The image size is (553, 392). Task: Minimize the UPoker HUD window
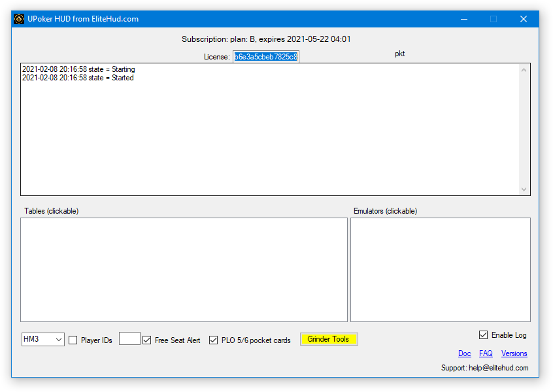[463, 19]
